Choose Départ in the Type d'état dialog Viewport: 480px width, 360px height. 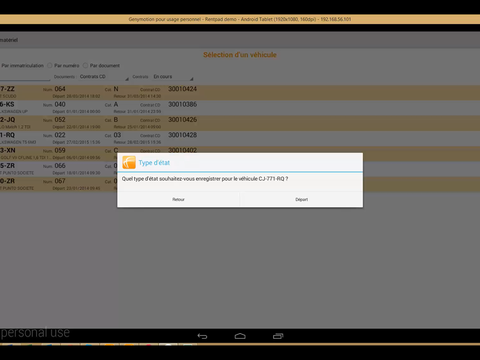301,199
